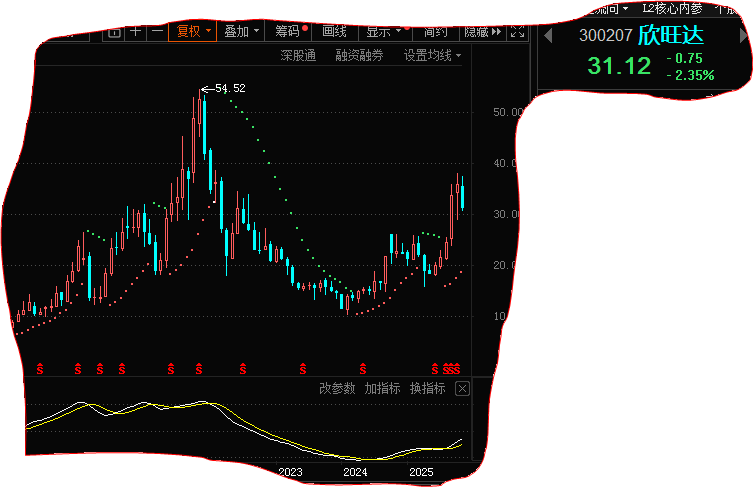Click the price change -0.75
This screenshot has height=487, width=753.
point(684,58)
